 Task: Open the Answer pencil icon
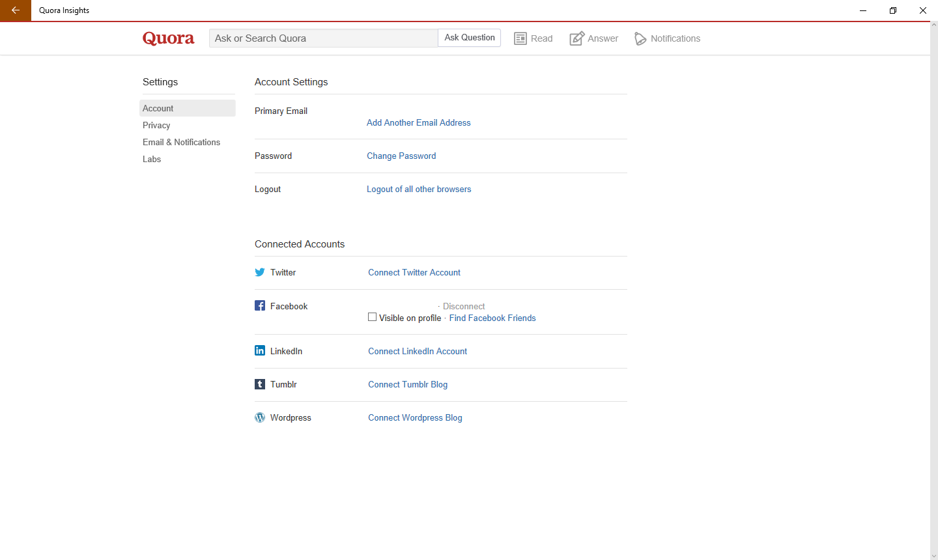coord(576,38)
